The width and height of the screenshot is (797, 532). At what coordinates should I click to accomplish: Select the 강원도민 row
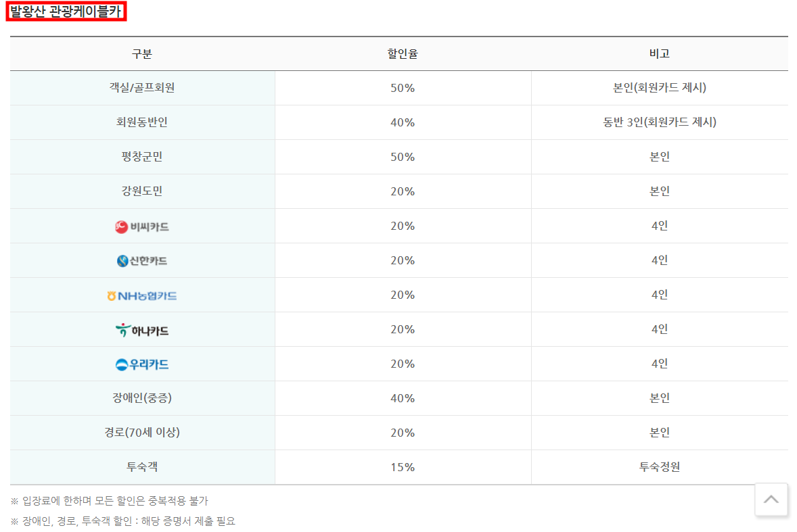point(141,191)
